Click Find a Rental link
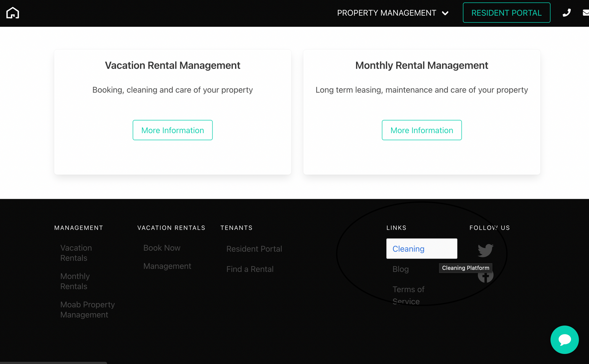The width and height of the screenshot is (589, 364). point(250,269)
